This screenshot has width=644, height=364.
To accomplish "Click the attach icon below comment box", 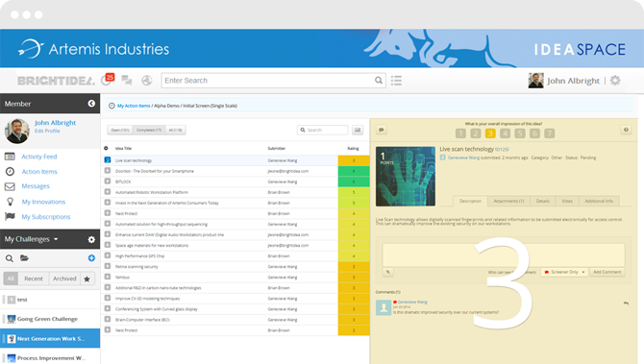I will (387, 272).
